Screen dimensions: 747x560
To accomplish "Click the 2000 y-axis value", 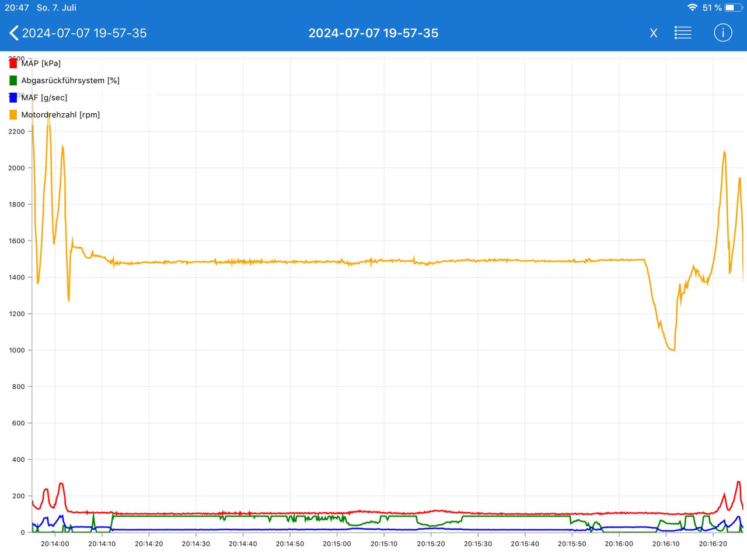I will point(17,168).
